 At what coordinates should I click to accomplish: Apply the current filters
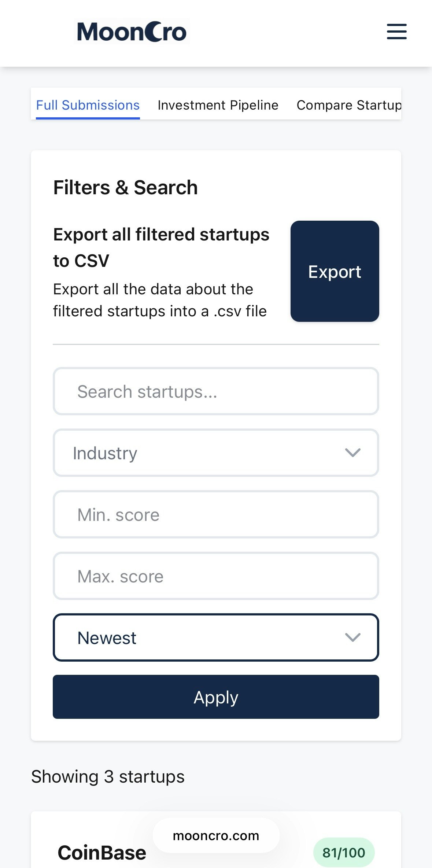coord(216,697)
